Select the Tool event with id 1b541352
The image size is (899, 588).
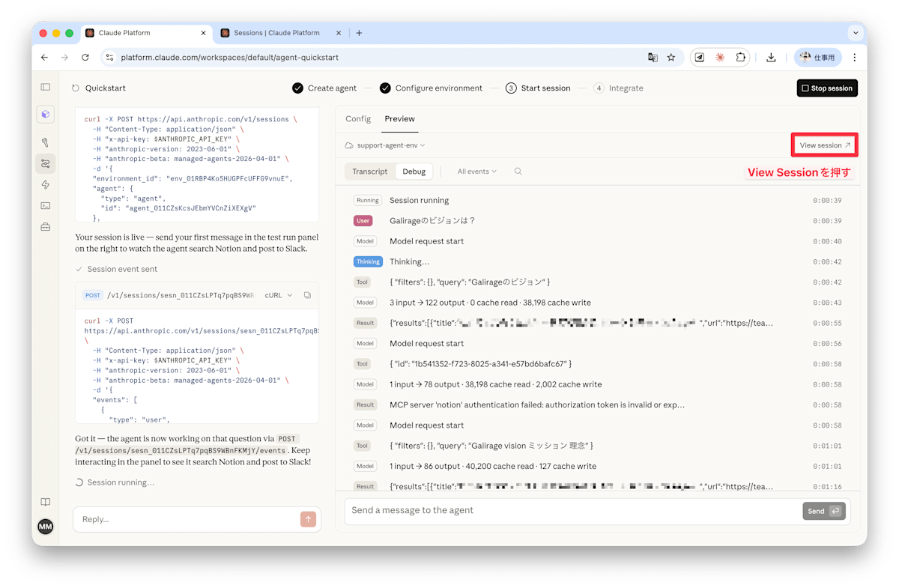(x=598, y=364)
